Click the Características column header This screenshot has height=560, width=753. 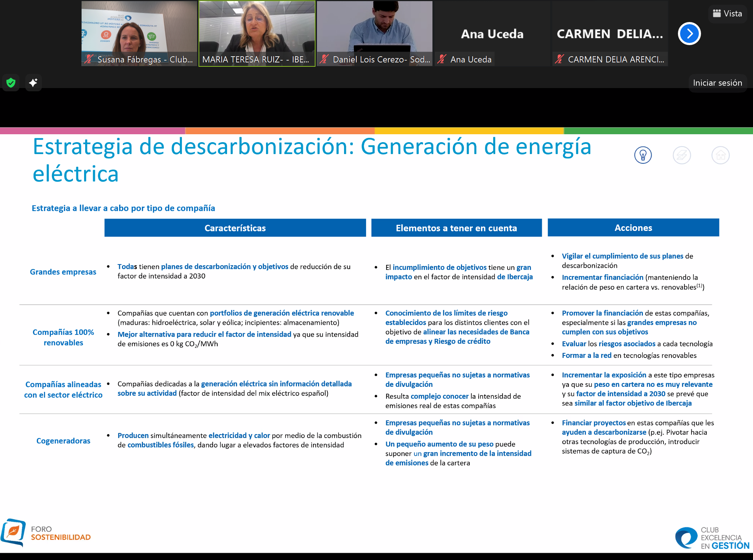pos(235,228)
